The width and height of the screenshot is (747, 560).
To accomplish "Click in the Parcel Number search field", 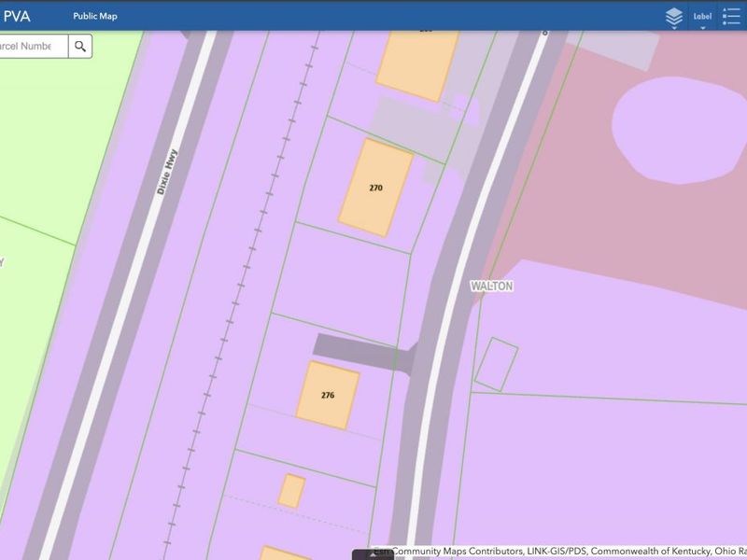I will pyautogui.click(x=32, y=46).
